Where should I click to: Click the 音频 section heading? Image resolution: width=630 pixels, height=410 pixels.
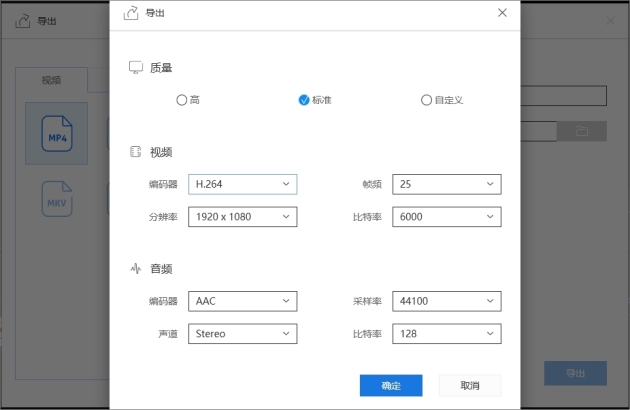pos(161,269)
